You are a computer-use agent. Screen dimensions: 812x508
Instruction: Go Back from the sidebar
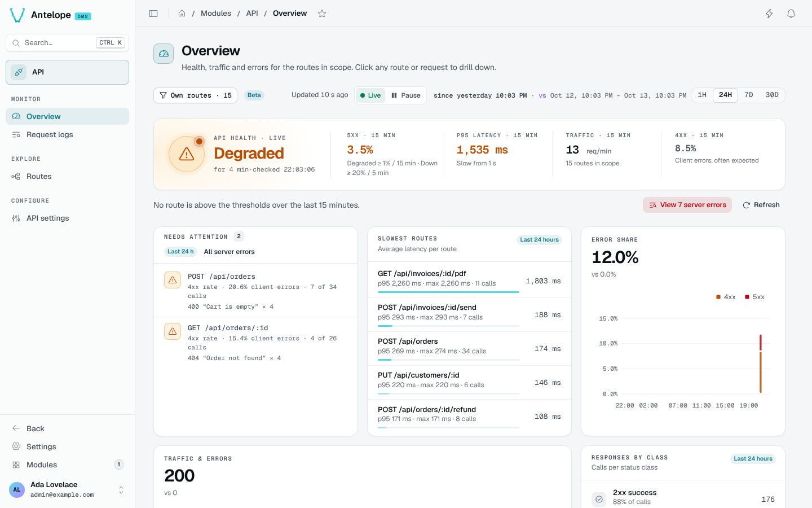click(67, 428)
